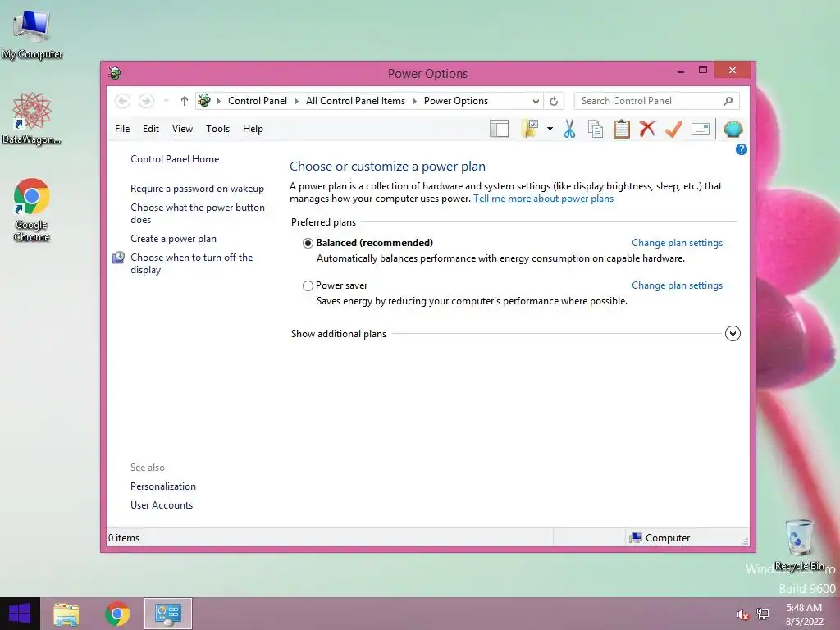This screenshot has width=840, height=630.
Task: Select the Recycle Bin desktop icon
Action: [x=799, y=545]
